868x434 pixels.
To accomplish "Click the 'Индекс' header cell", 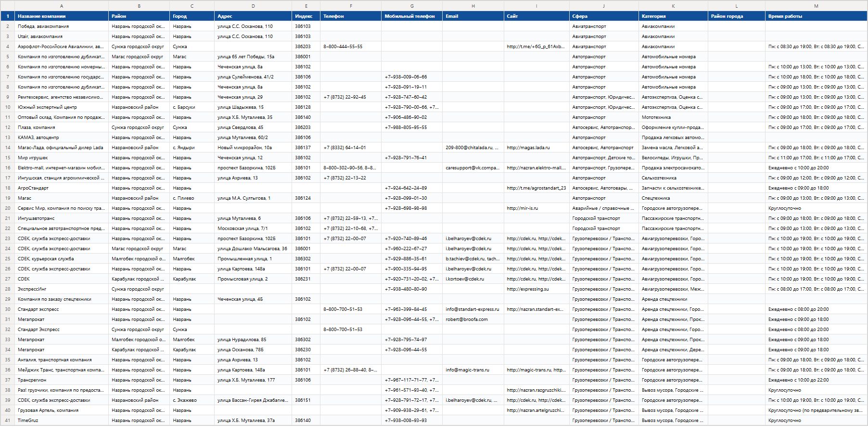I will point(306,16).
